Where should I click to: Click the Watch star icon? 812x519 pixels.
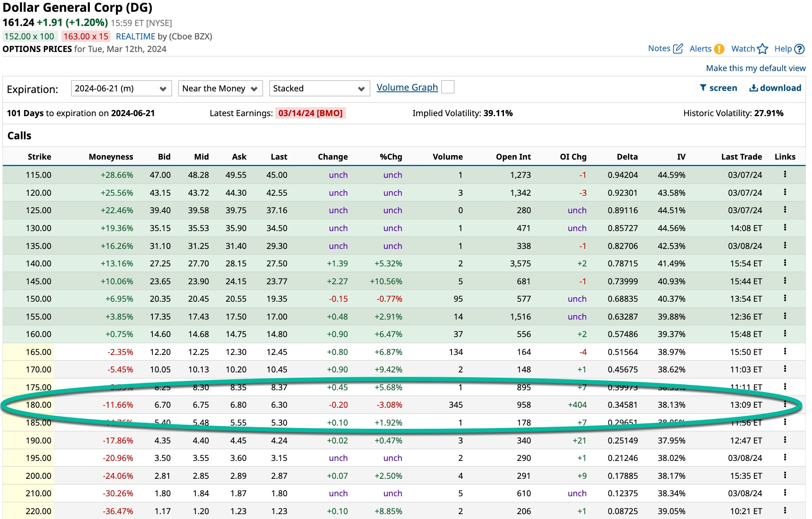coord(762,49)
